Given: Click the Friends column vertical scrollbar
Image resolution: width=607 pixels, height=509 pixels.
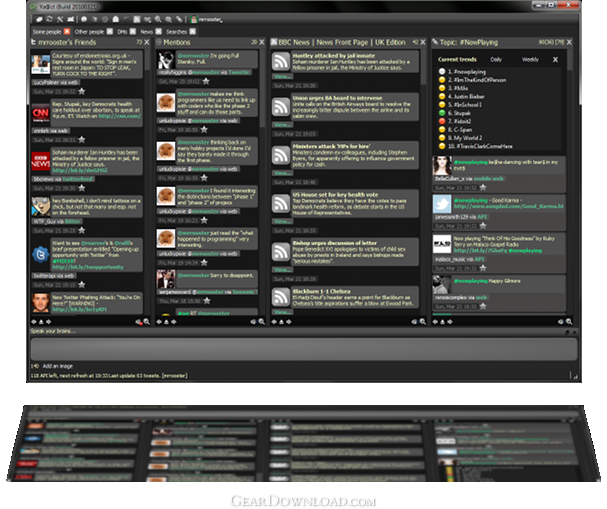Looking at the screenshot, I should [147, 60].
